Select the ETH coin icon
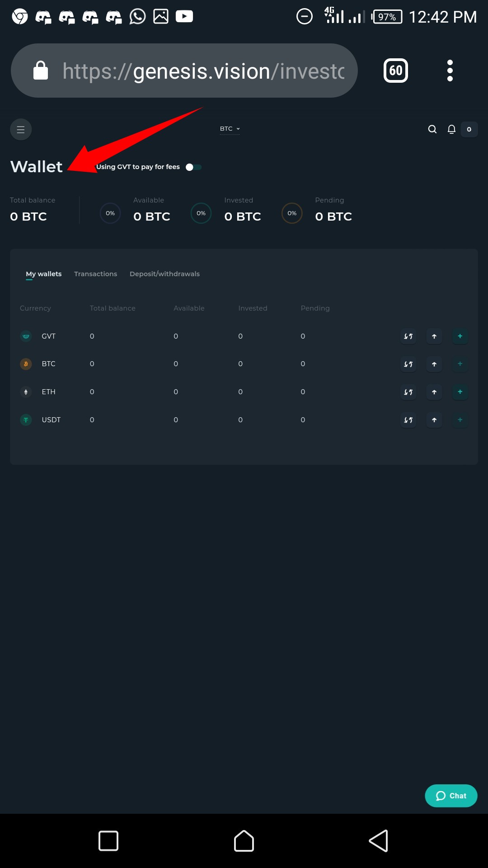Viewport: 488px width, 868px height. coord(26,392)
